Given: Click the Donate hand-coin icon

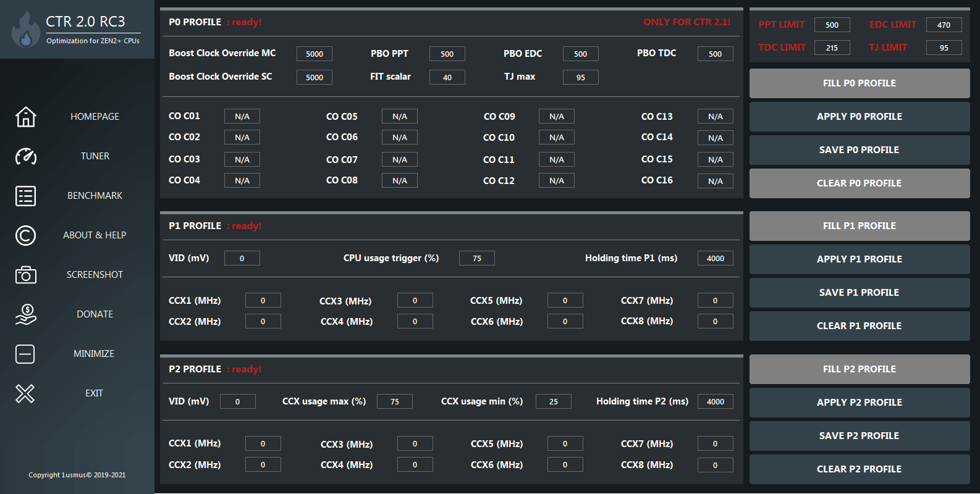Looking at the screenshot, I should point(25,314).
